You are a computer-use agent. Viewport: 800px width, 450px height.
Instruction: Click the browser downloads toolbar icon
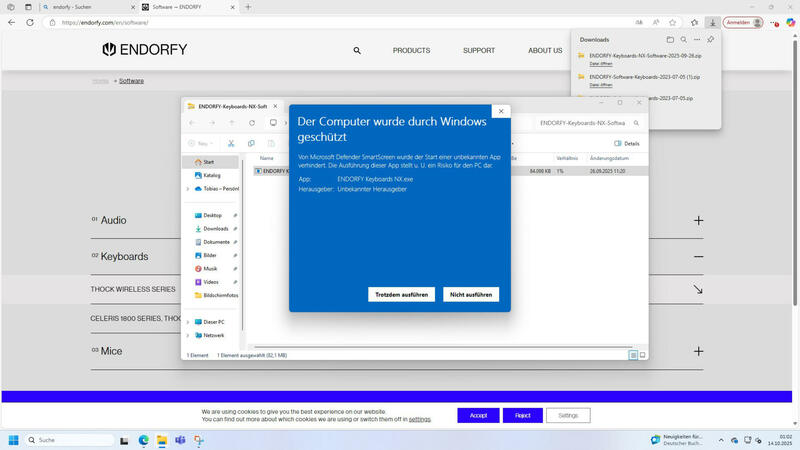(x=712, y=22)
